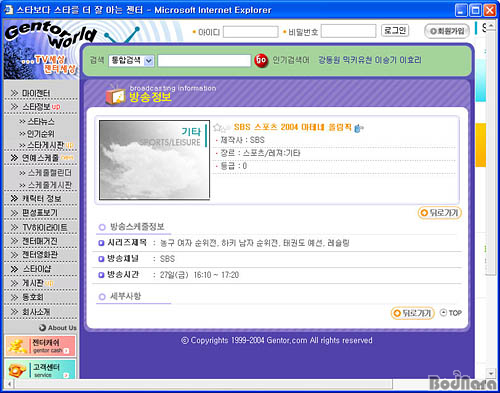
Task: Open the 젠터캐쉬 gentor cash banner
Action: 40,346
